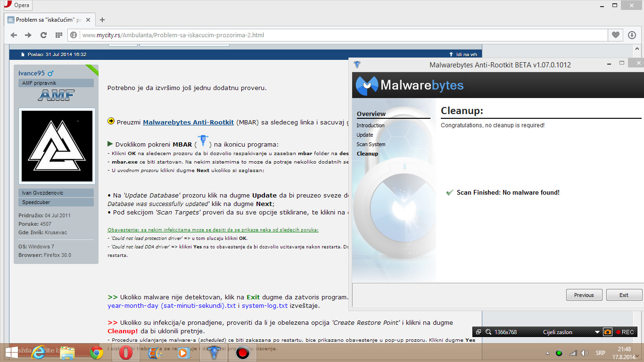This screenshot has height=362, width=644.
Task: Click 'Congratulations, no cleanup is required!' text
Action: pyautogui.click(x=493, y=125)
